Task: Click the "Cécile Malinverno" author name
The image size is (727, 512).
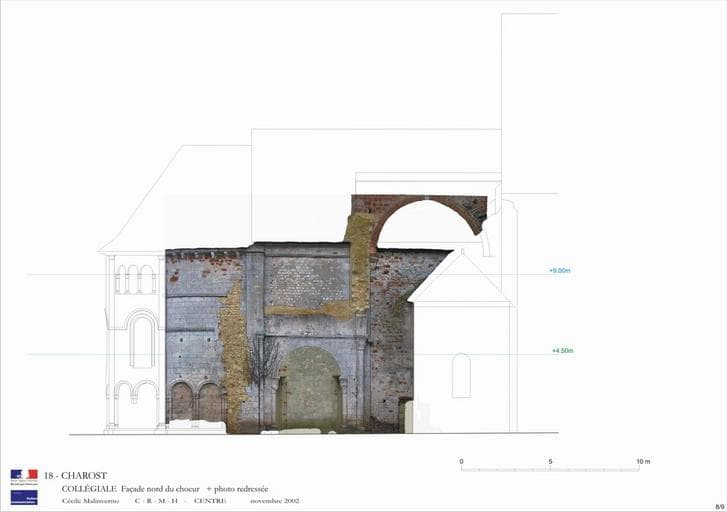Action: click(x=91, y=500)
